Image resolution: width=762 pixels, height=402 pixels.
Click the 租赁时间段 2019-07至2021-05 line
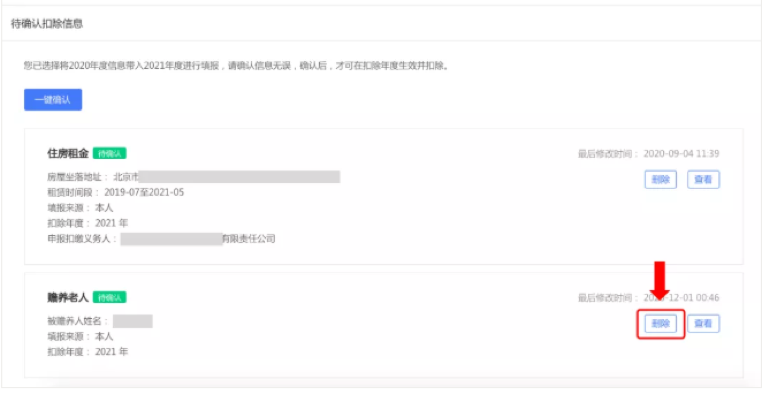(116, 192)
